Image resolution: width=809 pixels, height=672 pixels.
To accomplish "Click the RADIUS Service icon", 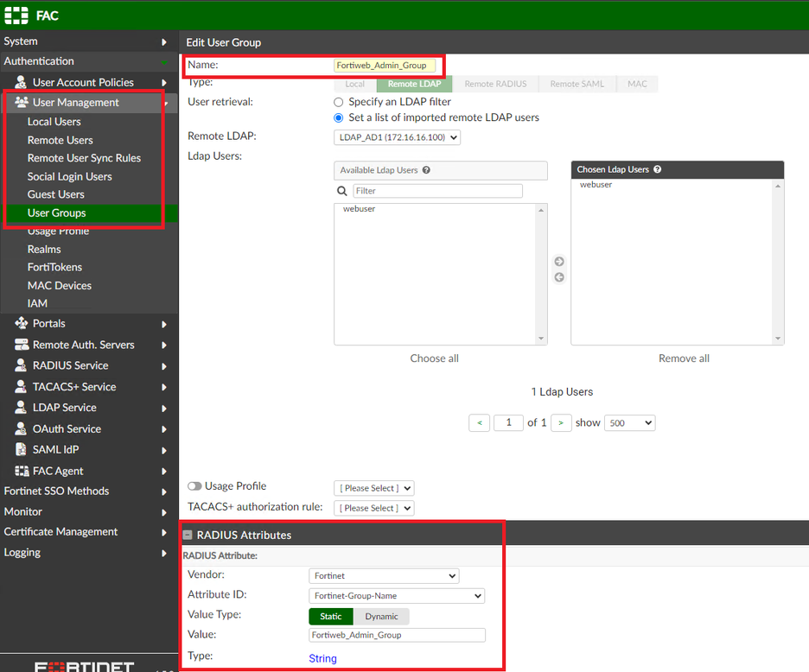I will [21, 365].
